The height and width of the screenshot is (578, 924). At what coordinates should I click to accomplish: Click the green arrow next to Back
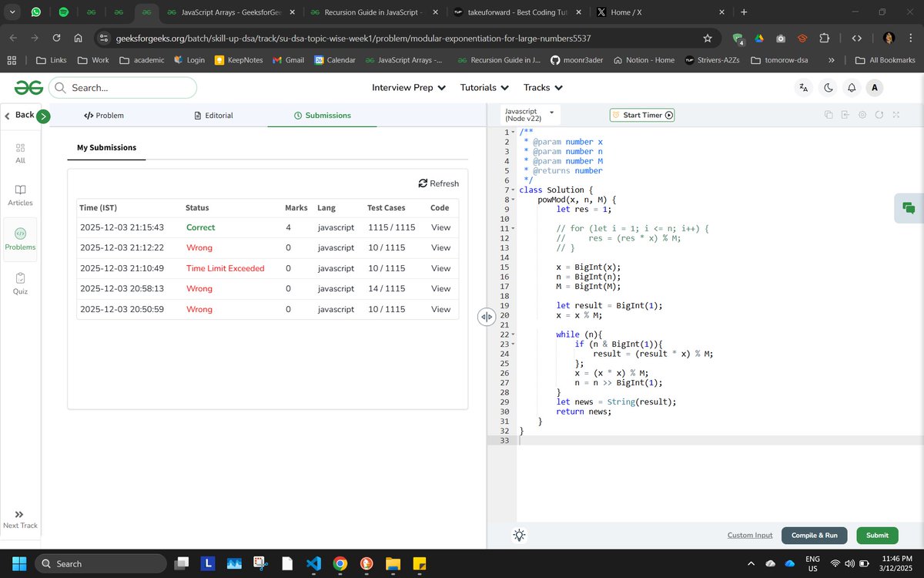point(43,116)
